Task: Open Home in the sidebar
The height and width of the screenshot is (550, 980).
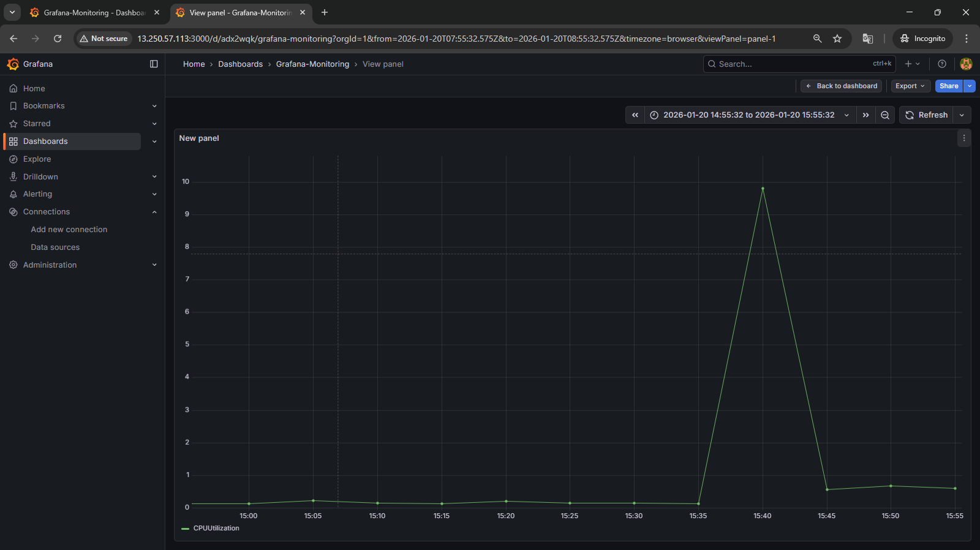Action: click(x=34, y=89)
